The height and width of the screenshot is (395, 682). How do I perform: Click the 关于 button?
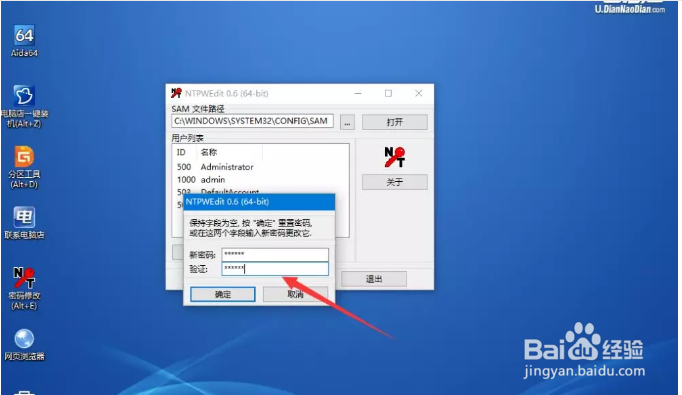coord(394,182)
